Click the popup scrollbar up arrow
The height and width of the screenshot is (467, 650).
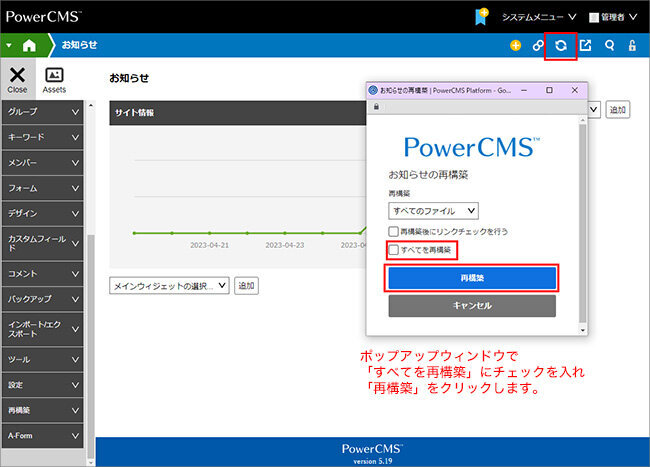[x=582, y=120]
